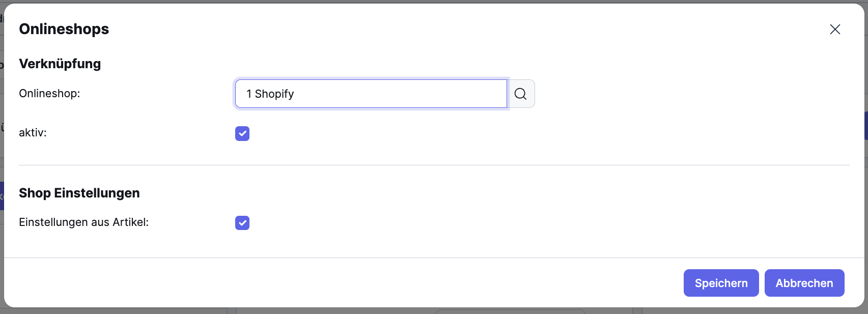The image size is (868, 314).
Task: Click the divider line above Shop Einstellungen
Action: pyautogui.click(x=434, y=165)
